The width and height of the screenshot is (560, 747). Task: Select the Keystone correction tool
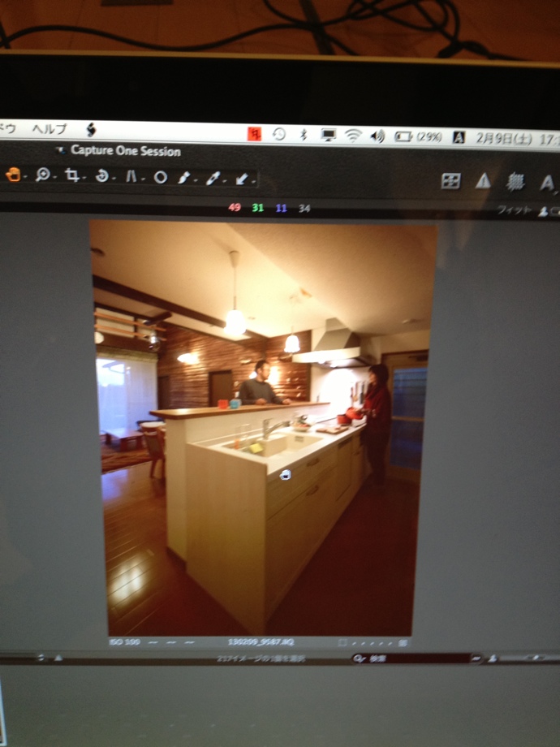click(131, 177)
